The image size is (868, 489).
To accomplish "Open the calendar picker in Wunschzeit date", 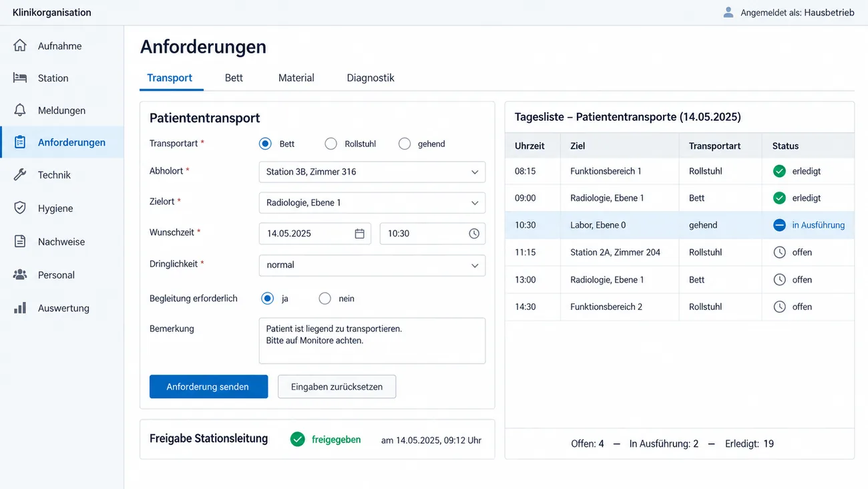I will pyautogui.click(x=359, y=233).
